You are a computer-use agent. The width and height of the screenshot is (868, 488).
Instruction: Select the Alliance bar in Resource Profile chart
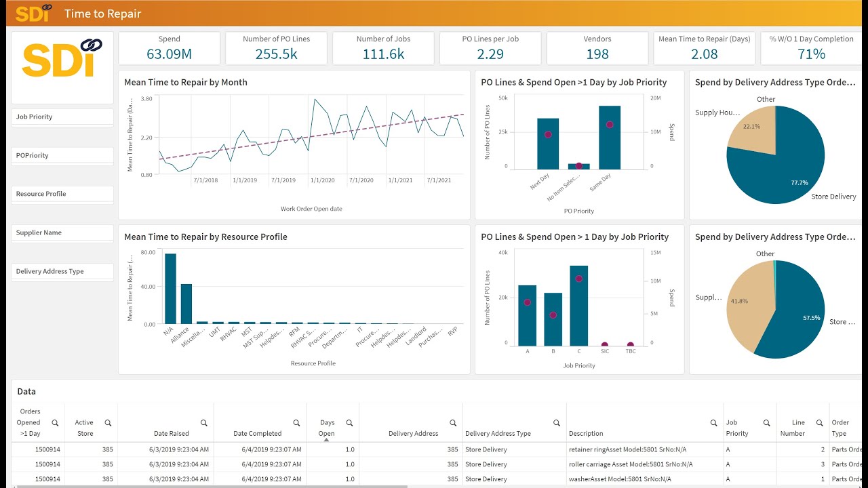[186, 304]
